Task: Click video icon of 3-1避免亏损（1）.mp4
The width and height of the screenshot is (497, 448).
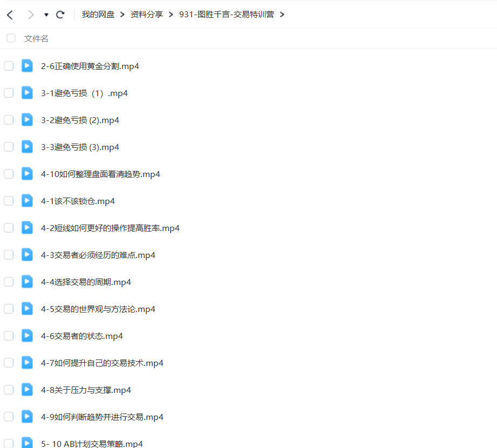Action: click(27, 93)
